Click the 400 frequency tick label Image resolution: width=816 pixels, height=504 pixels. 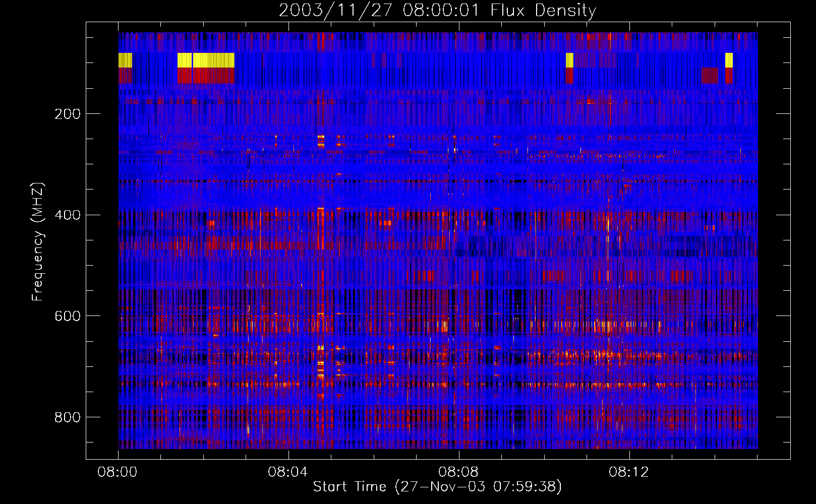click(x=68, y=215)
